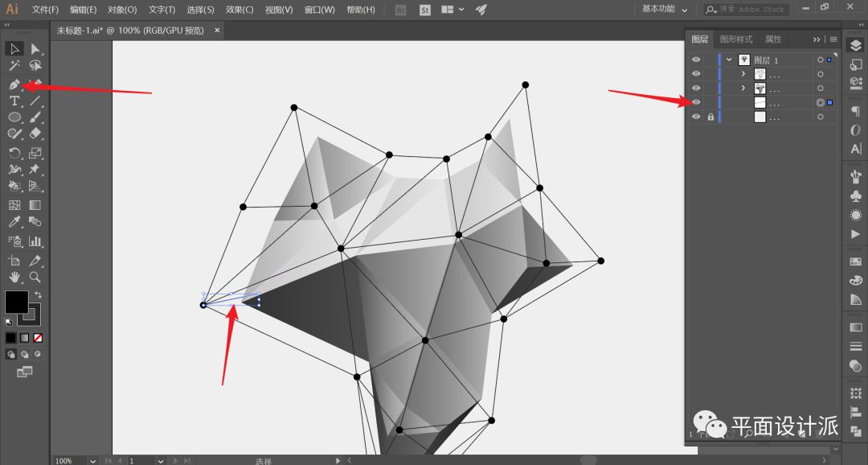Image resolution: width=868 pixels, height=465 pixels.
Task: Unlock the bottom sublayer via padlock icon
Action: (710, 117)
